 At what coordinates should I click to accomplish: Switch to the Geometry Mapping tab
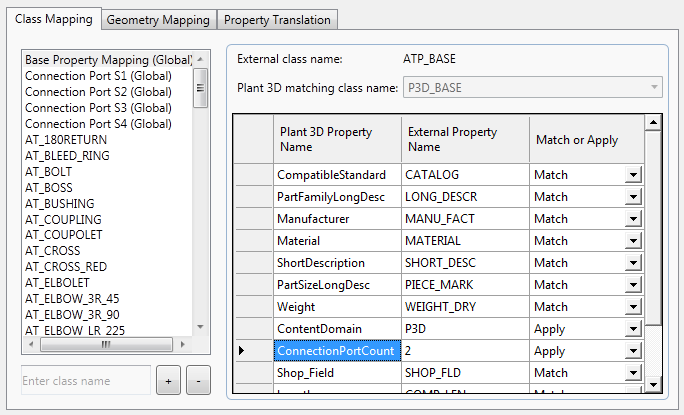point(158,20)
